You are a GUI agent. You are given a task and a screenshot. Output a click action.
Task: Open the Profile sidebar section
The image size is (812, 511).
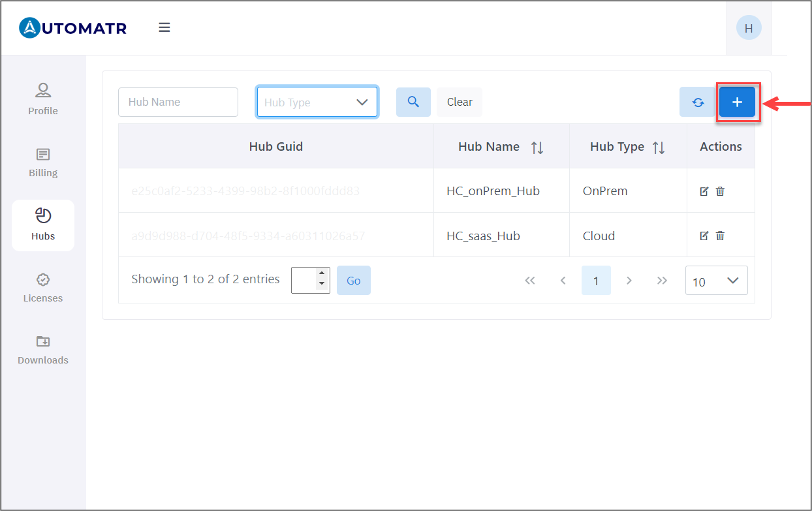pyautogui.click(x=43, y=99)
